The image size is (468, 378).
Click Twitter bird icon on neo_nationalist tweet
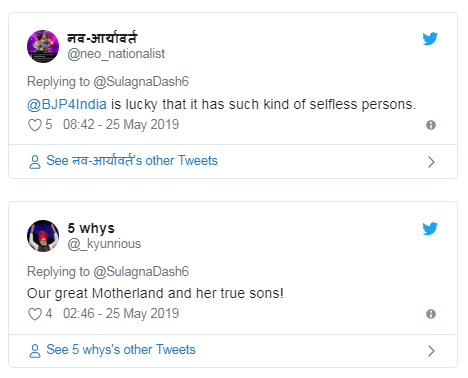coord(430,39)
